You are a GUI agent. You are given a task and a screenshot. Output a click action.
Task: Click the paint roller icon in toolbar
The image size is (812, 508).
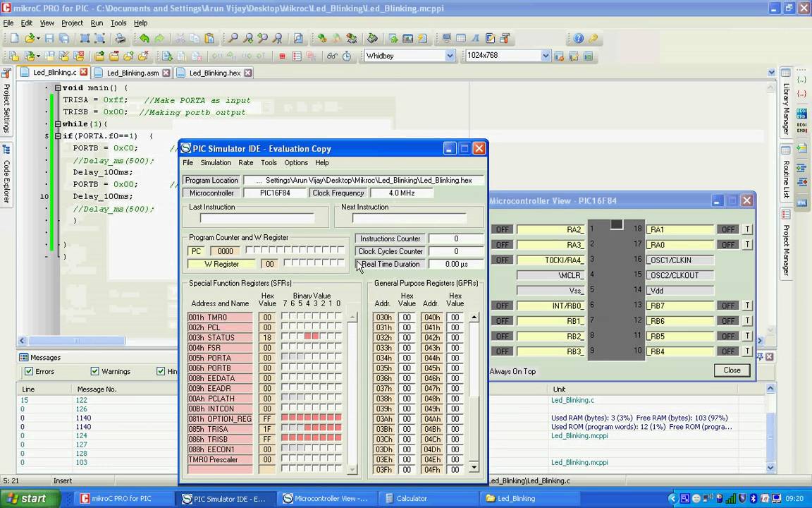[x=505, y=38]
